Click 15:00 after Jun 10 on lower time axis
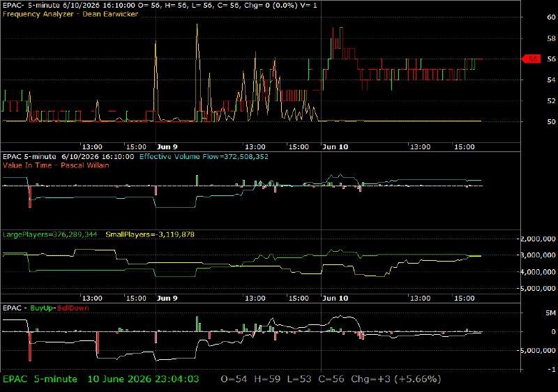Image resolution: width=558 pixels, height=392 pixels. tap(465, 298)
